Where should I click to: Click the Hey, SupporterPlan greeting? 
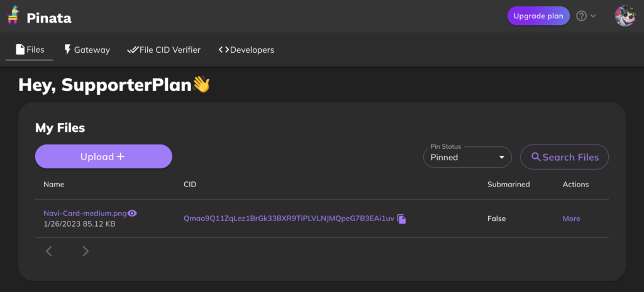[x=114, y=85]
